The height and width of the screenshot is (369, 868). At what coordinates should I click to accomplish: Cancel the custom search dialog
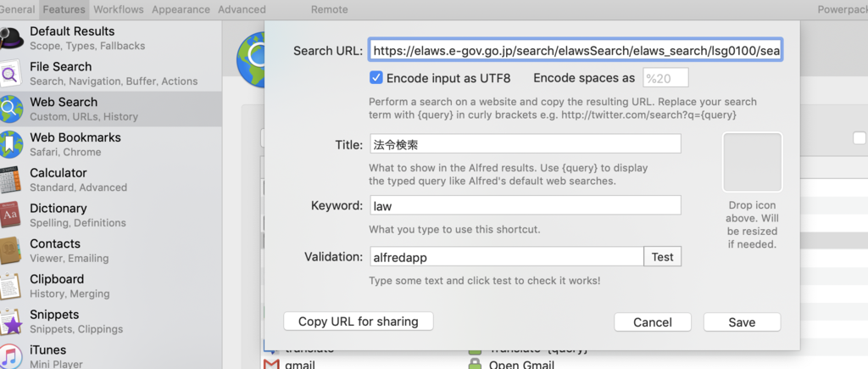pyautogui.click(x=653, y=321)
